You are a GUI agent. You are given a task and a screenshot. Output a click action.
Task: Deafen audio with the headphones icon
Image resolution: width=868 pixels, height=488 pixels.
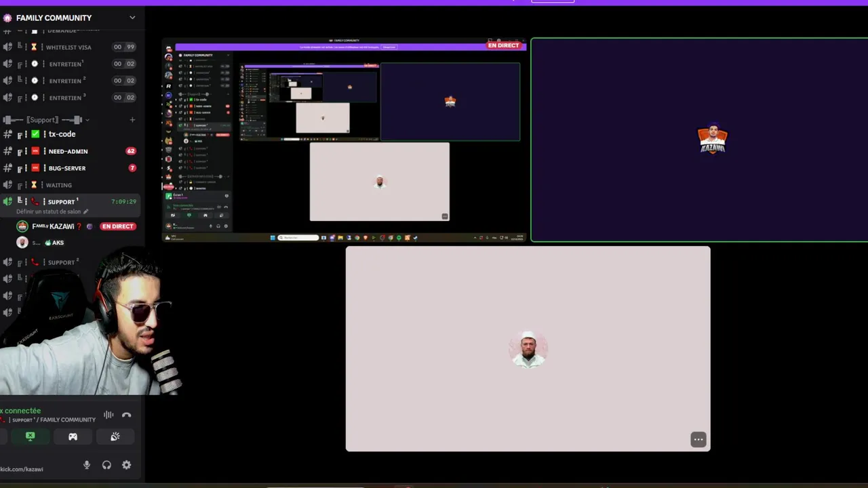(x=106, y=465)
